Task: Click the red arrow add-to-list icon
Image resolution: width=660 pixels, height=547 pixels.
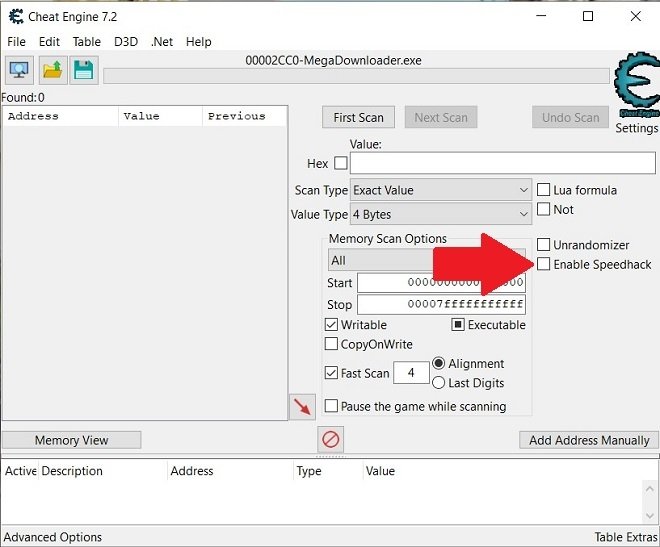Action: click(x=302, y=407)
